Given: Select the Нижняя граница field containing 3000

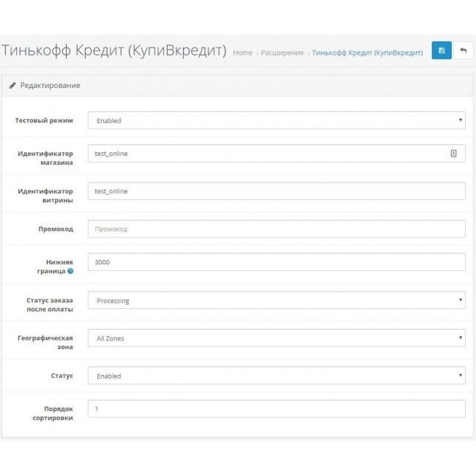Looking at the screenshot, I should coord(276,262).
